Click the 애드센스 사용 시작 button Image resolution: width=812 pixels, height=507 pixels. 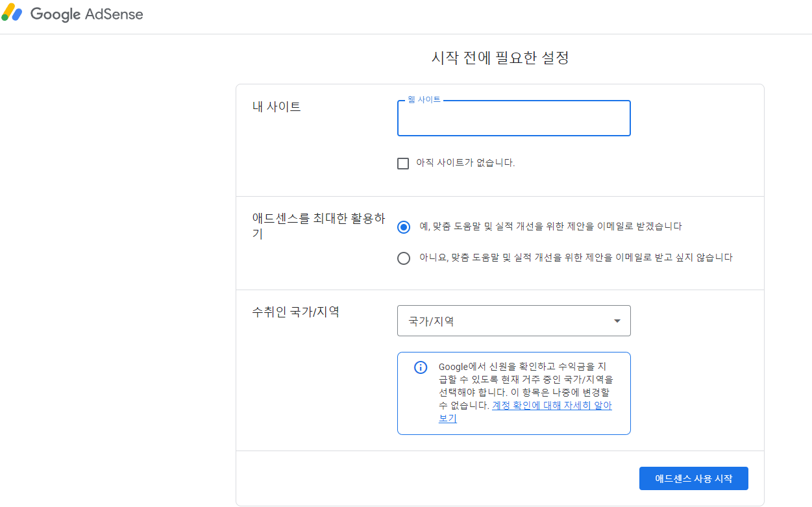(x=693, y=478)
